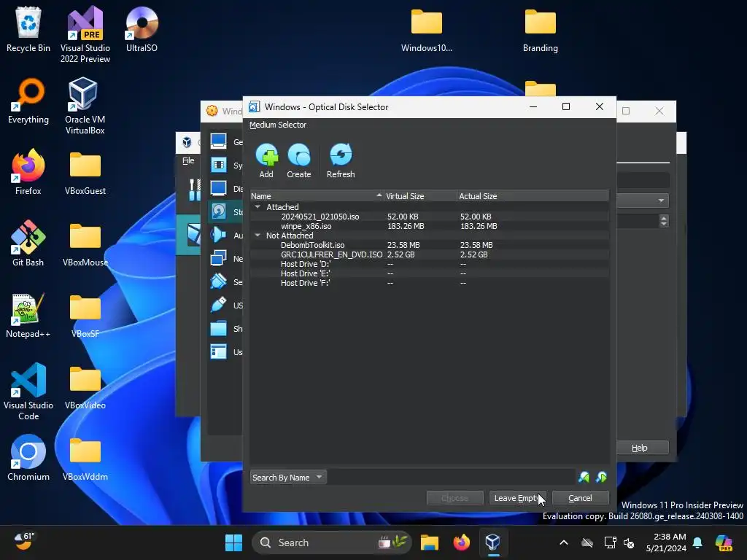This screenshot has width=747, height=560.
Task: Open File Explorer from taskbar
Action: 429,542
